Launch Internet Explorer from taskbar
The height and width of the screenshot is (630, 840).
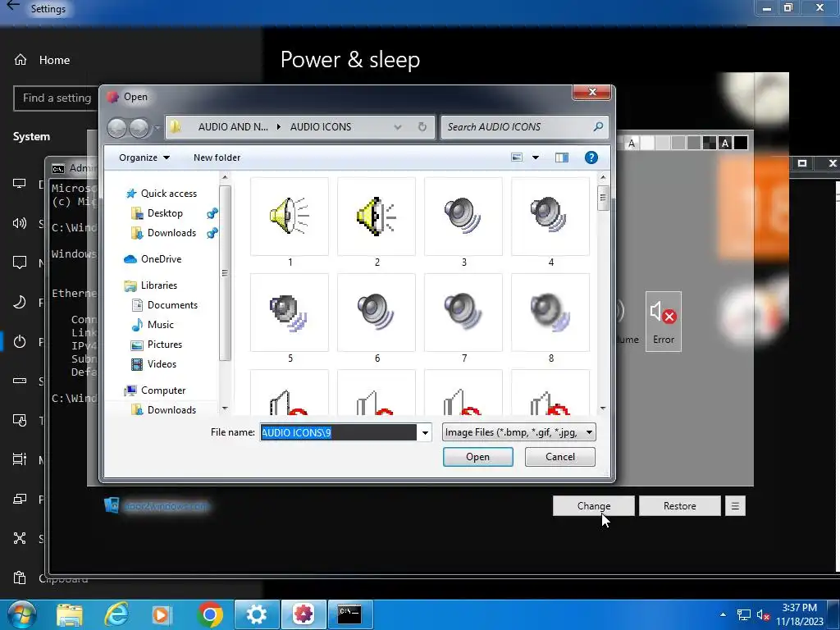(x=116, y=614)
